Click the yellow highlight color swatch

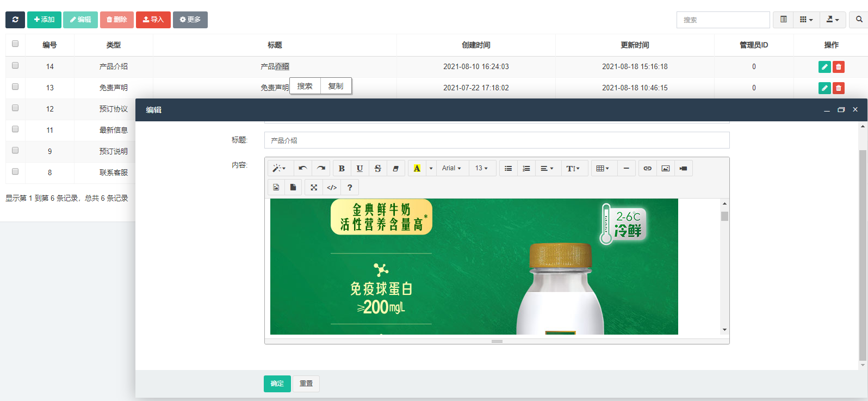click(x=417, y=169)
